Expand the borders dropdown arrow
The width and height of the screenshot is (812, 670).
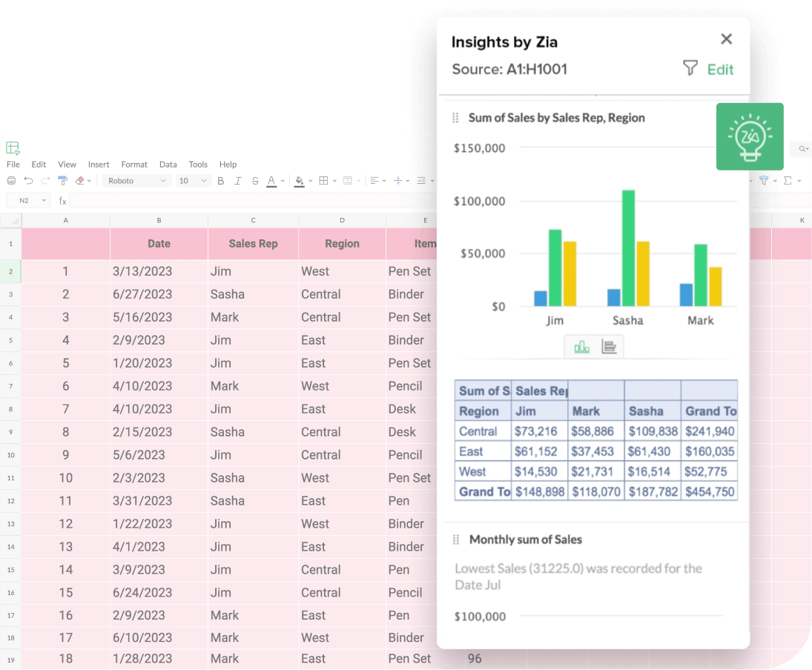pos(334,182)
